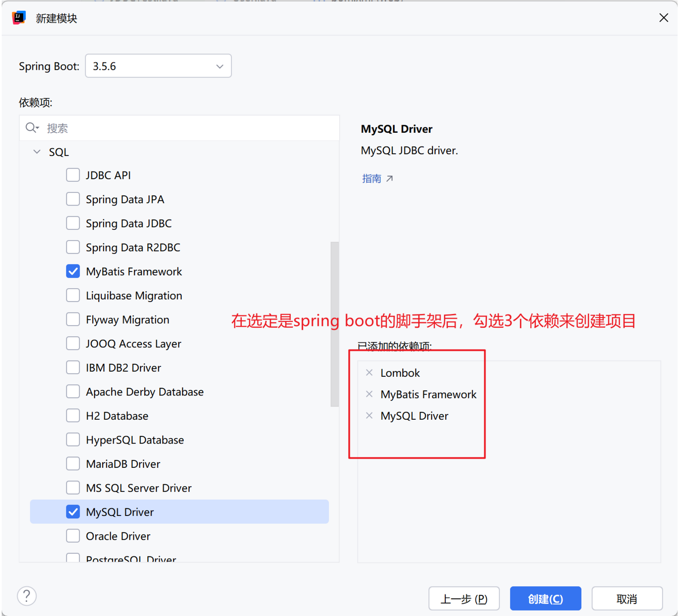This screenshot has width=681, height=616.
Task: Click the dependency list vertical scrollbar
Action: (335, 324)
